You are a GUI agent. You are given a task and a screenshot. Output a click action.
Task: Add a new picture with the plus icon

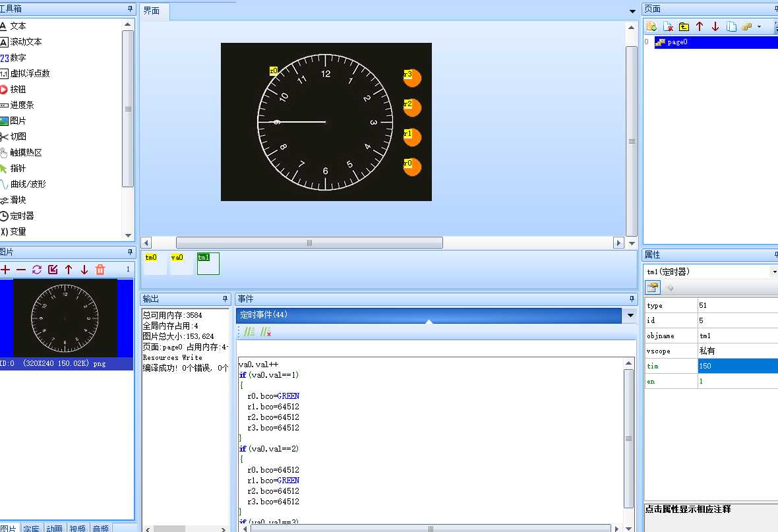pos(5,270)
